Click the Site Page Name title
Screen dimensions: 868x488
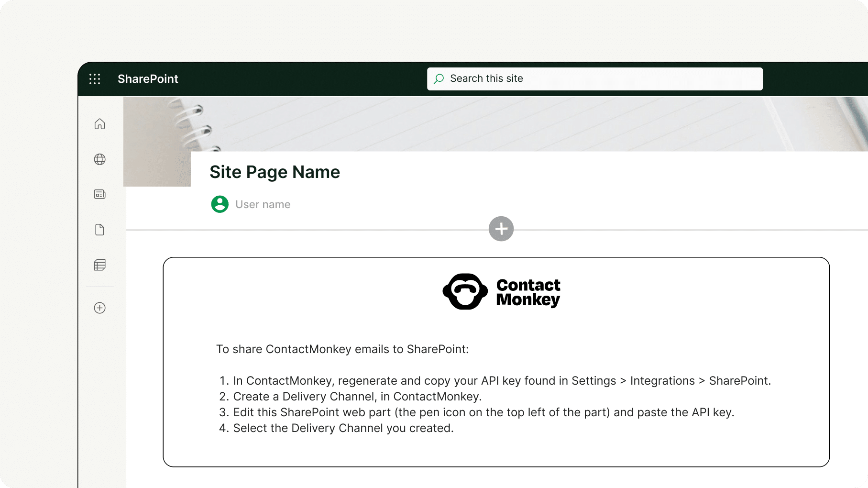[275, 172]
